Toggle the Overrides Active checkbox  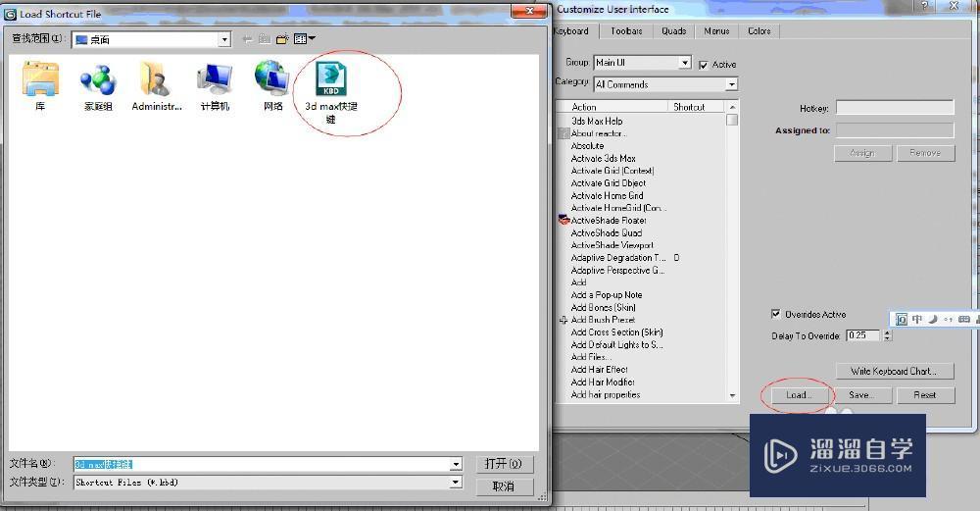775,314
